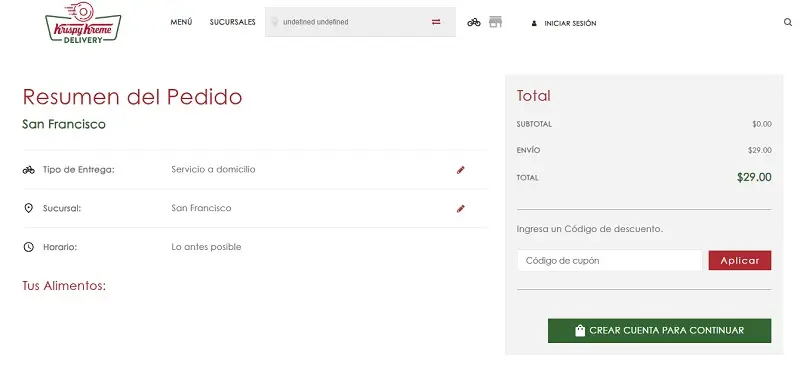Click 'Ingresa un Código de descuento.' text
The height and width of the screenshot is (383, 800).
pos(590,229)
